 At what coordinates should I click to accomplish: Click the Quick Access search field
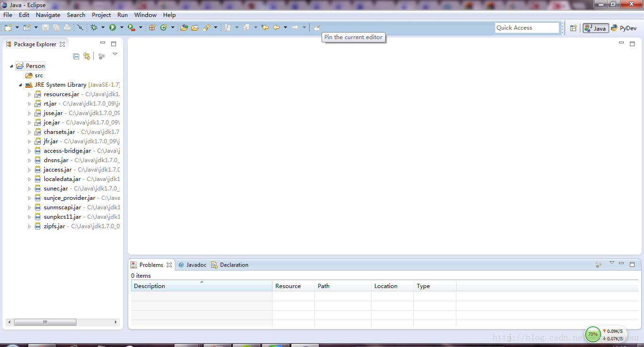click(x=527, y=28)
